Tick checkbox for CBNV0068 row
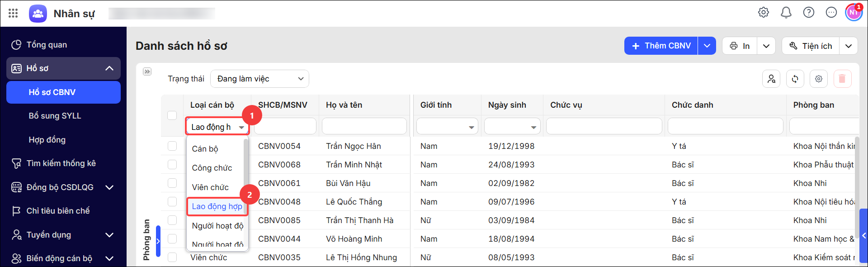 point(172,165)
